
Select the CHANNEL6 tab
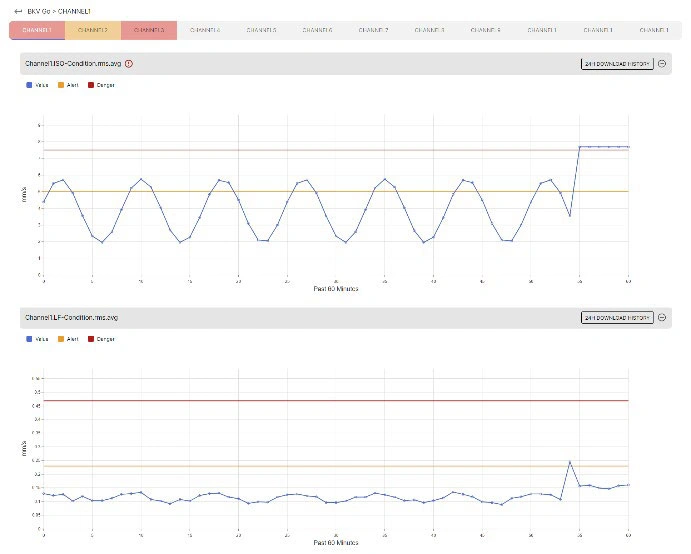click(317, 30)
